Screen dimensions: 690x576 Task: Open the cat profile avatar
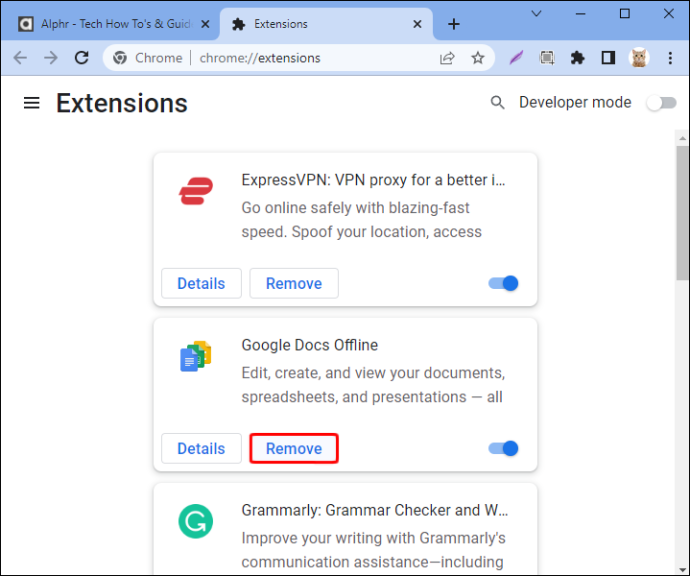pos(639,58)
